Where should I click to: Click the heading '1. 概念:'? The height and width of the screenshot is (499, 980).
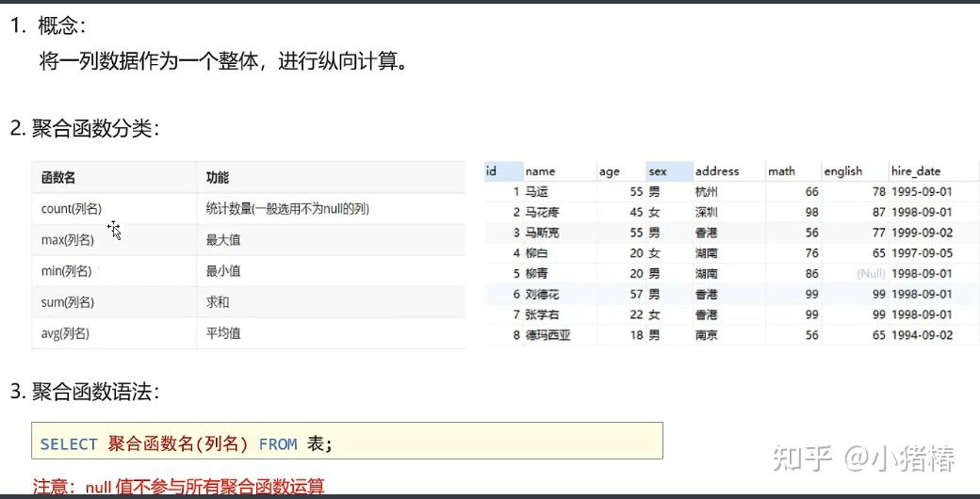point(49,26)
